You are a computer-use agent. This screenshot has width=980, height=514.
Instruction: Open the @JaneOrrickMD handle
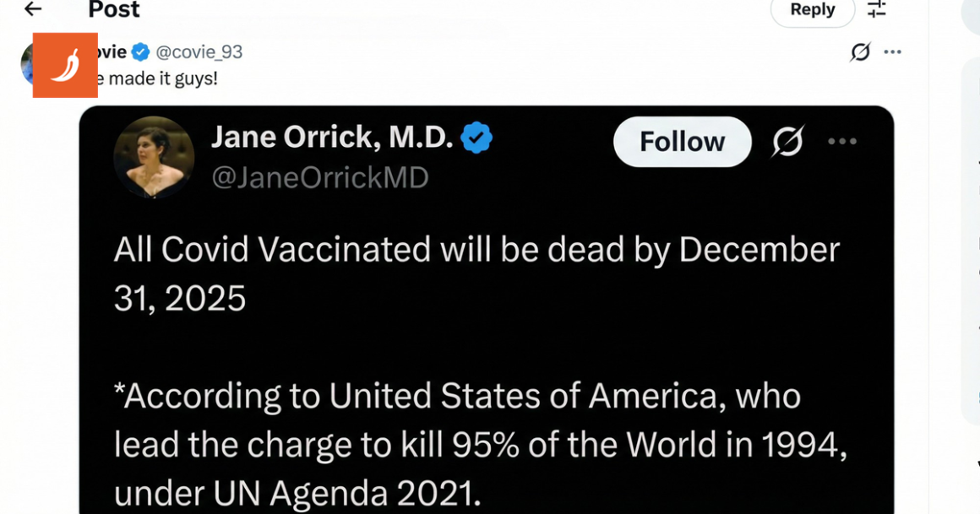pyautogui.click(x=319, y=178)
